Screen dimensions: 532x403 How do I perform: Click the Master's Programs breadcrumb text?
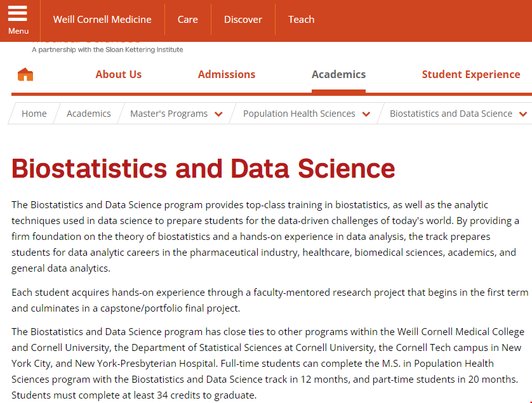169,114
